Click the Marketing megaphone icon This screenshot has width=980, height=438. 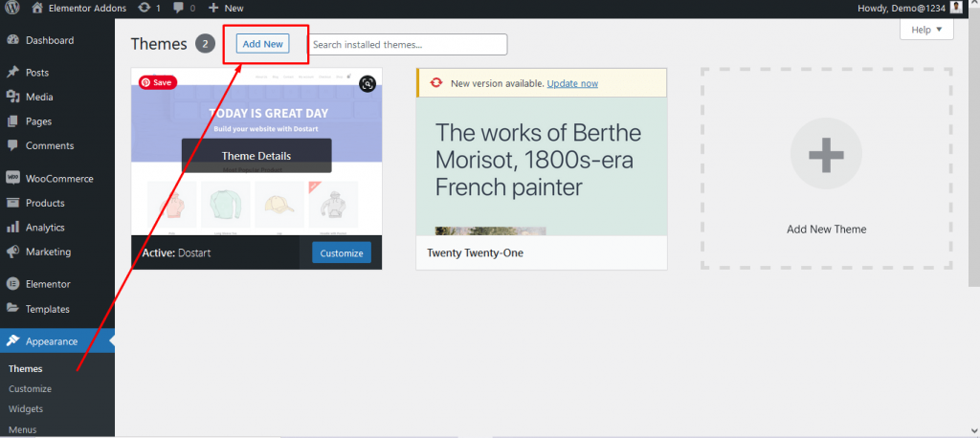[12, 252]
